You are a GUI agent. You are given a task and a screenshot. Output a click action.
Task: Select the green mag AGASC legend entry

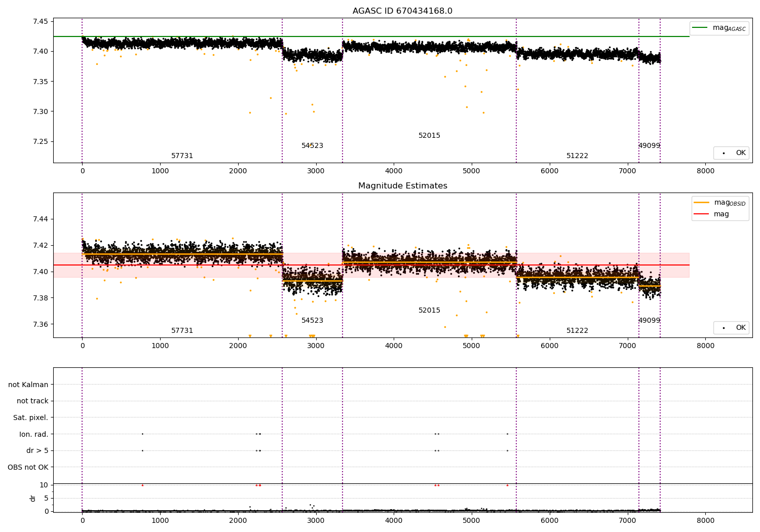pyautogui.click(x=719, y=28)
